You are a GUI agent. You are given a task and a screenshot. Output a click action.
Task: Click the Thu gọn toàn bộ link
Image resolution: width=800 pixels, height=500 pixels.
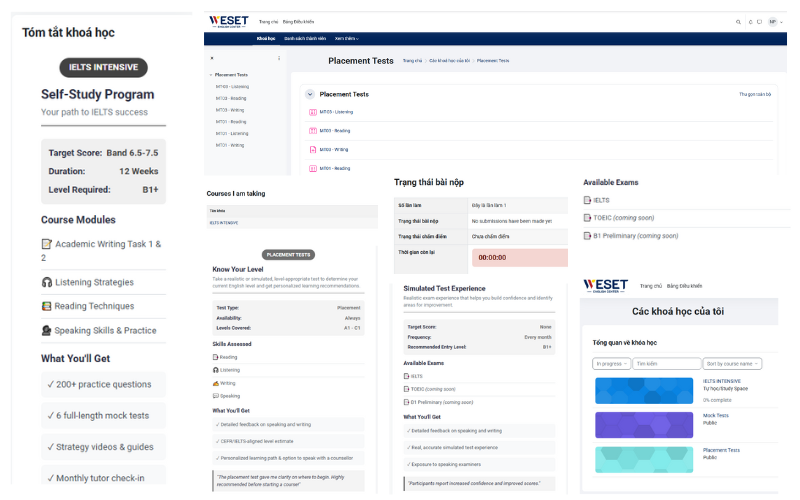coord(755,94)
